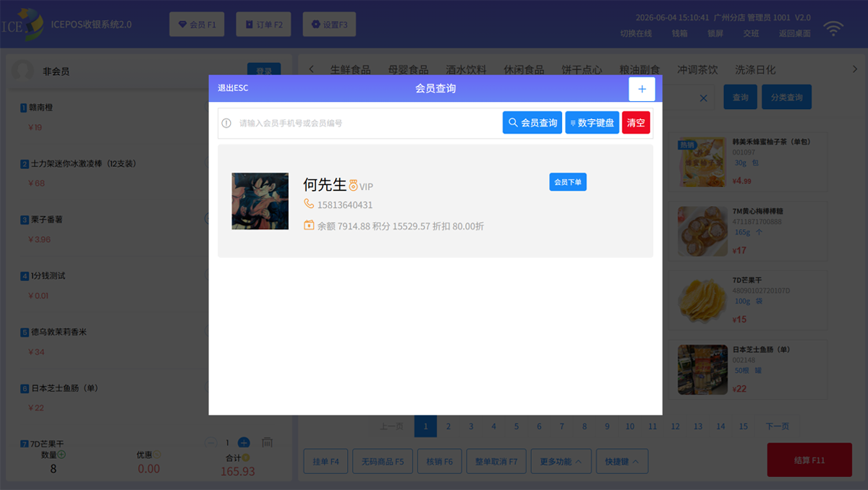Image resolution: width=868 pixels, height=490 pixels.
Task: Click 会员下单 for 何先生
Action: [568, 182]
